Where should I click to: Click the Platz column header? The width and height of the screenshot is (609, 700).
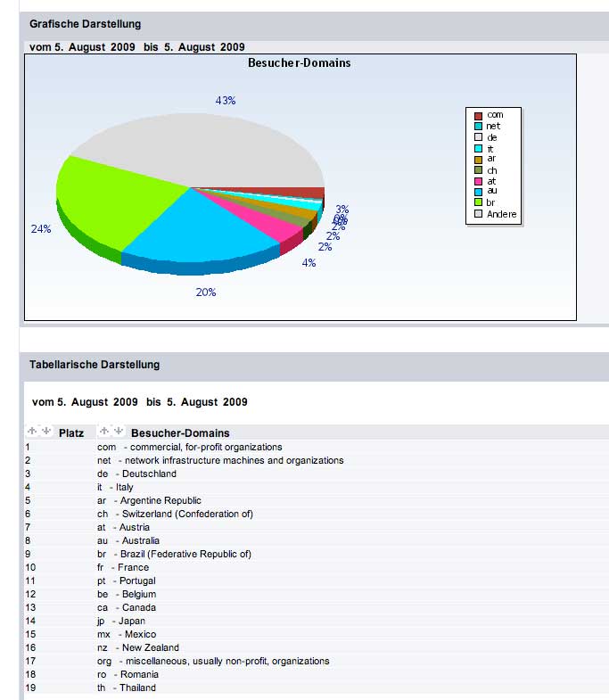71,433
